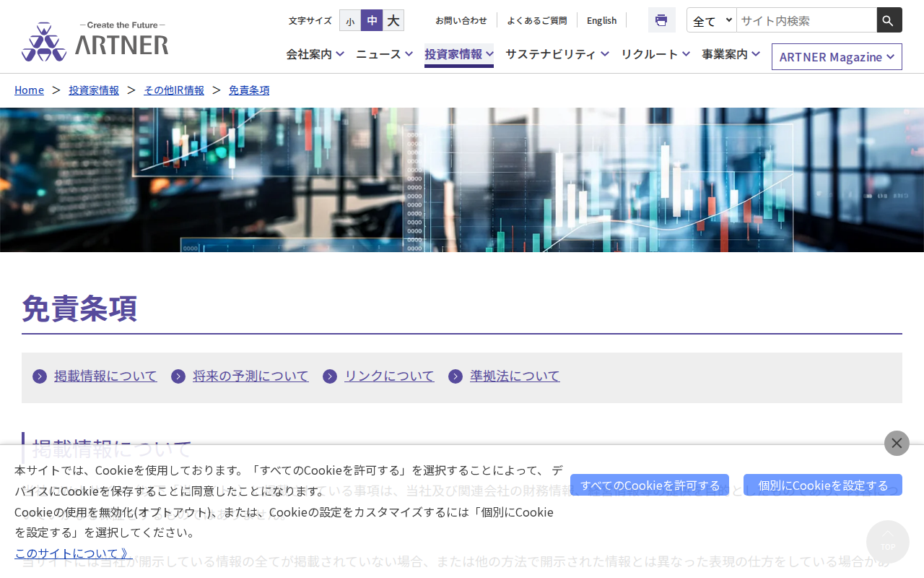Screen dimensions: 924x578
Task: Expand the ニュース menu
Action: click(x=384, y=54)
